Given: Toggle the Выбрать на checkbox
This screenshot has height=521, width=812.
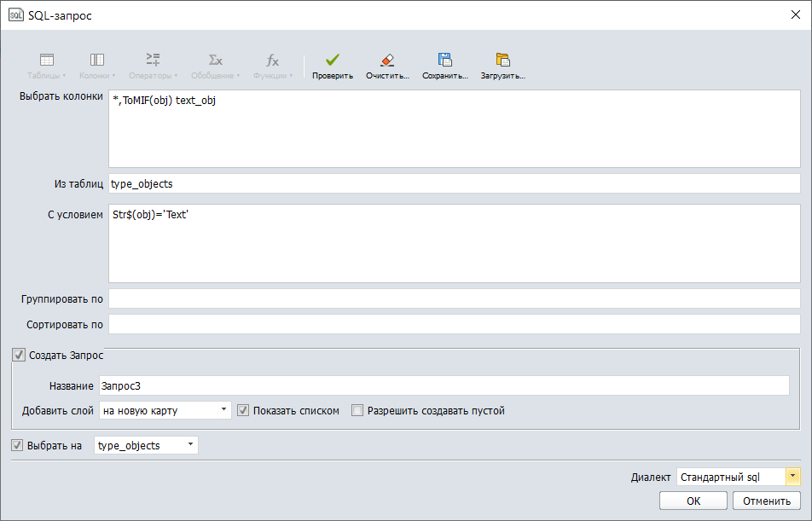Looking at the screenshot, I should point(17,445).
